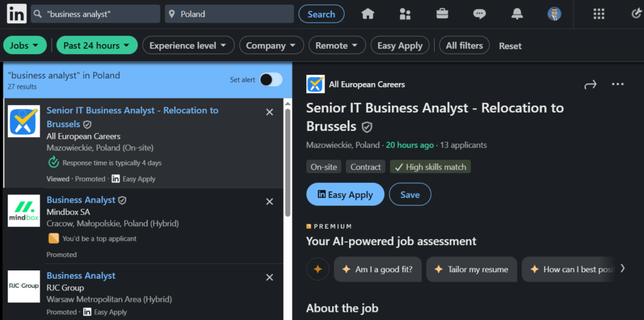644x320 pixels.
Task: Open the LinkedIn home logo
Action: [x=17, y=14]
